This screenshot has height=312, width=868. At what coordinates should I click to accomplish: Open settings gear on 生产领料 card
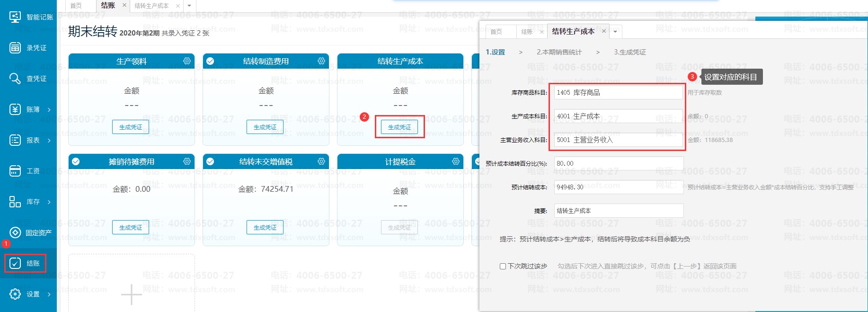[187, 61]
